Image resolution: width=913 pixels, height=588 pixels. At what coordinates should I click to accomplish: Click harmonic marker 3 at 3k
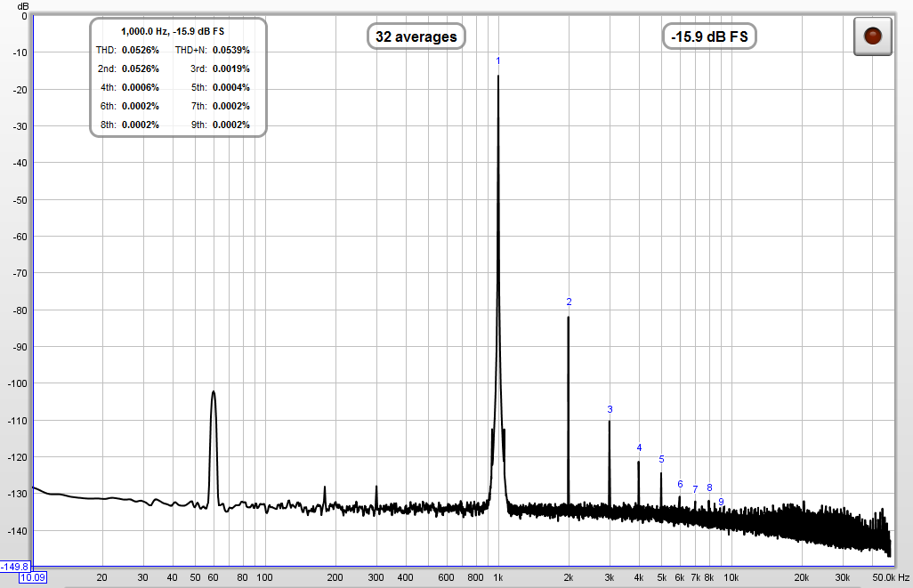[x=610, y=409]
